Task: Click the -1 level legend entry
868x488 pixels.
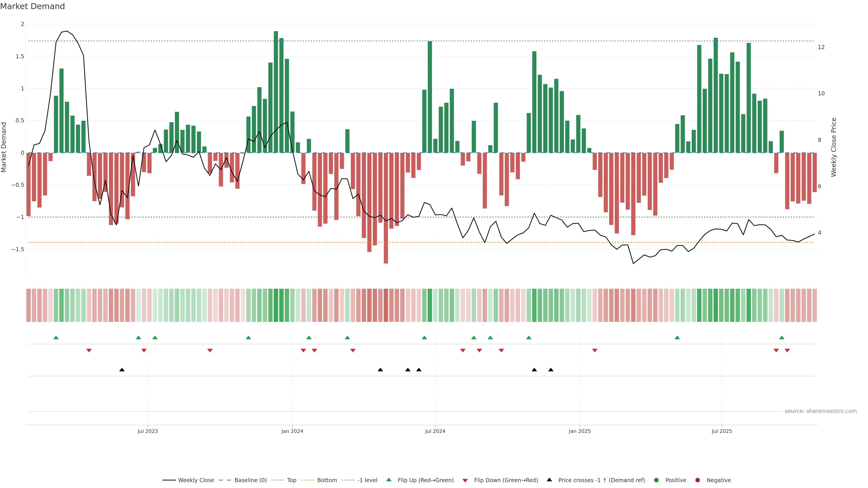Action: click(367, 480)
